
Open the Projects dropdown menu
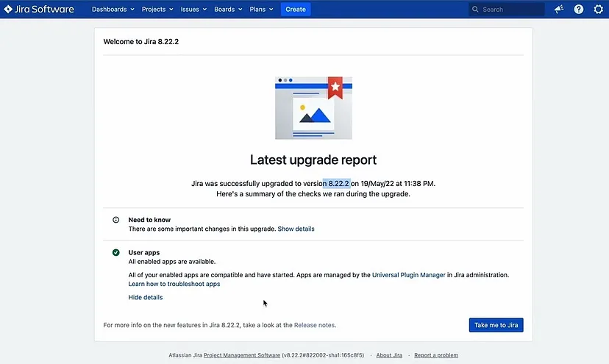click(157, 10)
